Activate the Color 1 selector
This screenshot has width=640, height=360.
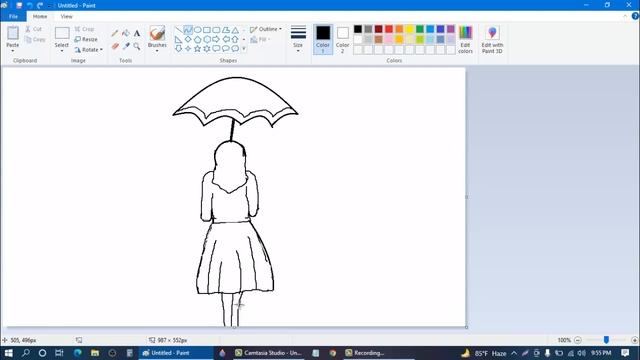click(x=323, y=40)
